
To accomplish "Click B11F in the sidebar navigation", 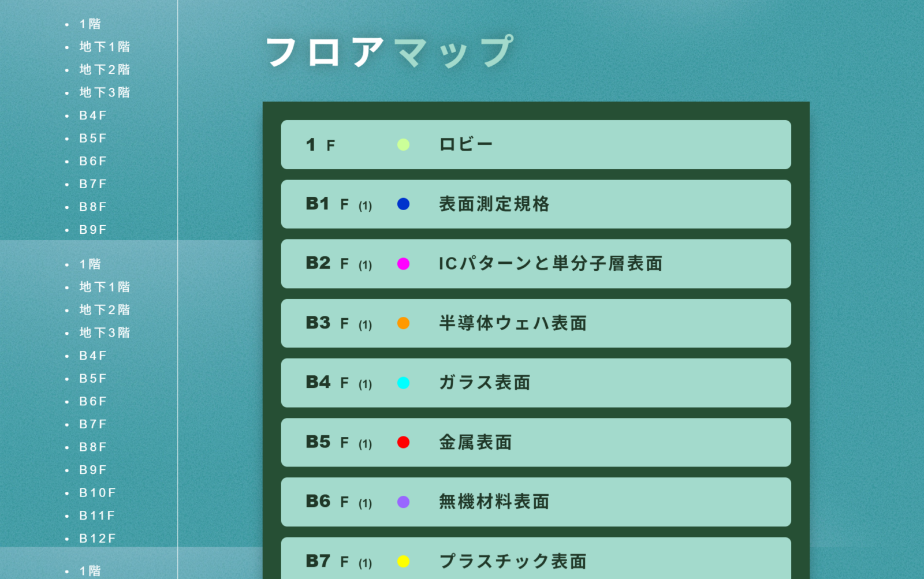I will [x=97, y=516].
